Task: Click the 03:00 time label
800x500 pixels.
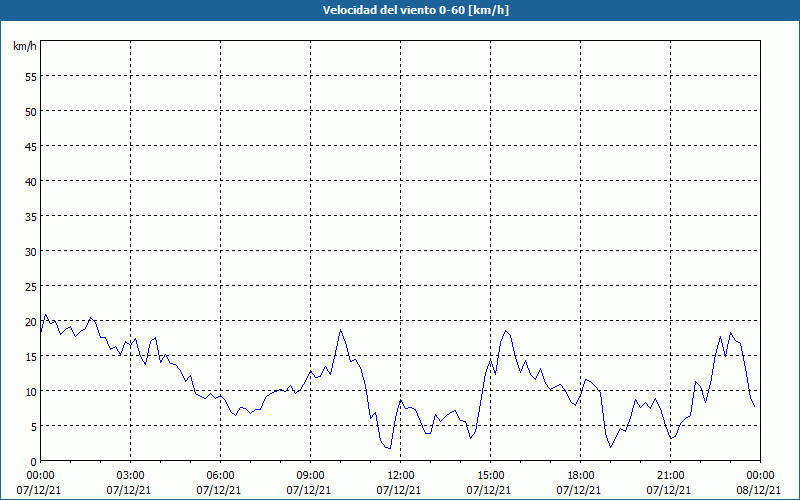Action: click(x=130, y=475)
